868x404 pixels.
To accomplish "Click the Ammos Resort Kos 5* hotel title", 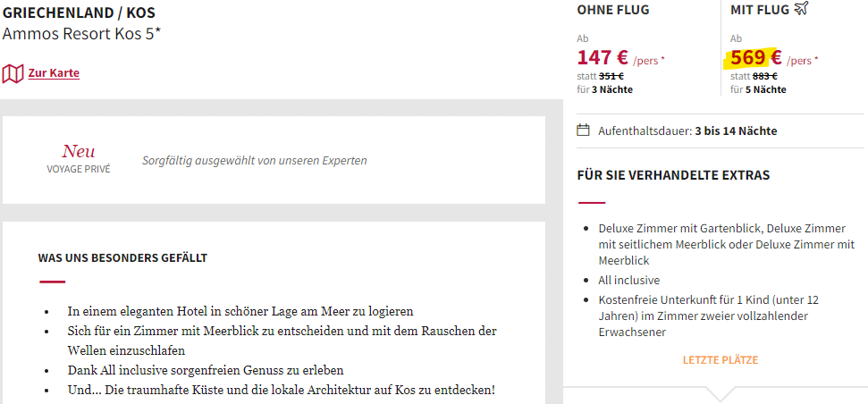I will point(81,34).
